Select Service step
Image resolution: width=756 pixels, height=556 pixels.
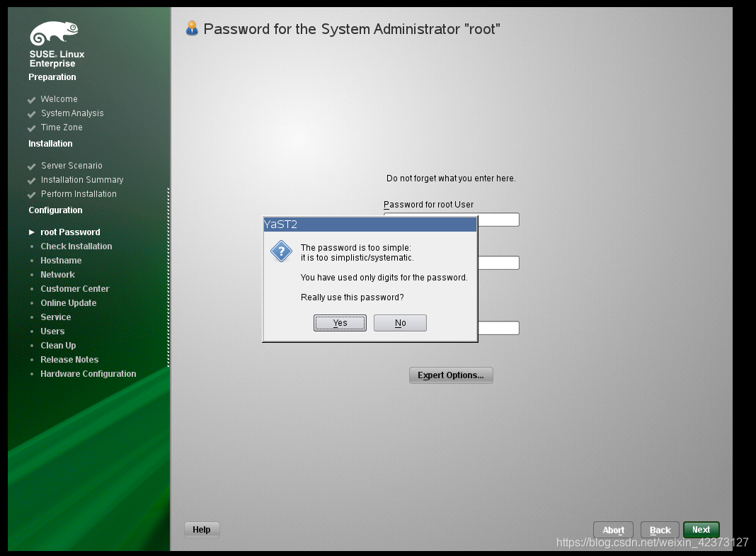(x=55, y=317)
